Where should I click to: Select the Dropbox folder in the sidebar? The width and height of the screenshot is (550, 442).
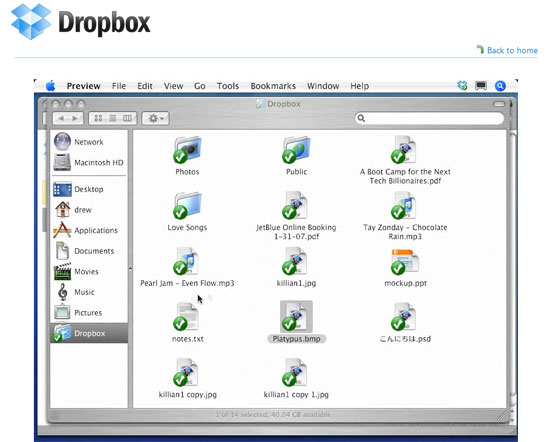[89, 333]
